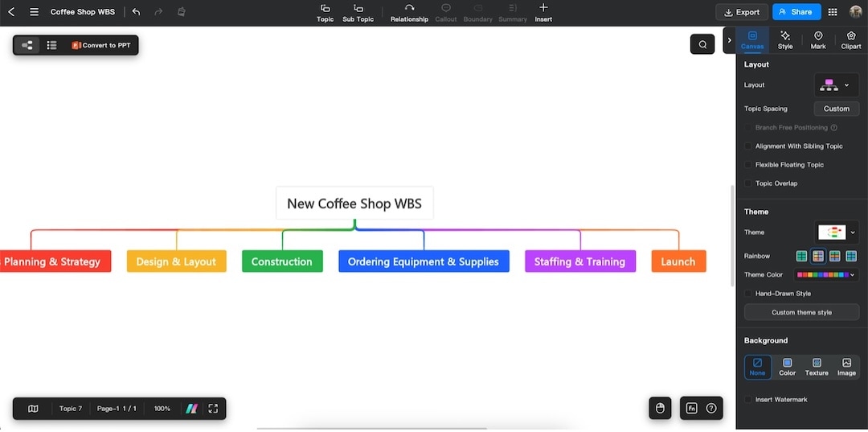Click the mouse mode icon

click(x=659, y=408)
